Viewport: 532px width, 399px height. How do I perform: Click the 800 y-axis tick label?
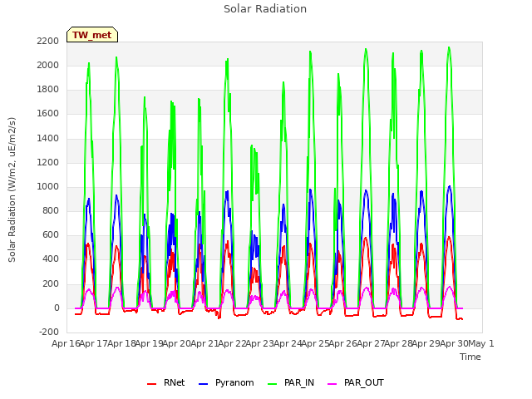(x=51, y=210)
